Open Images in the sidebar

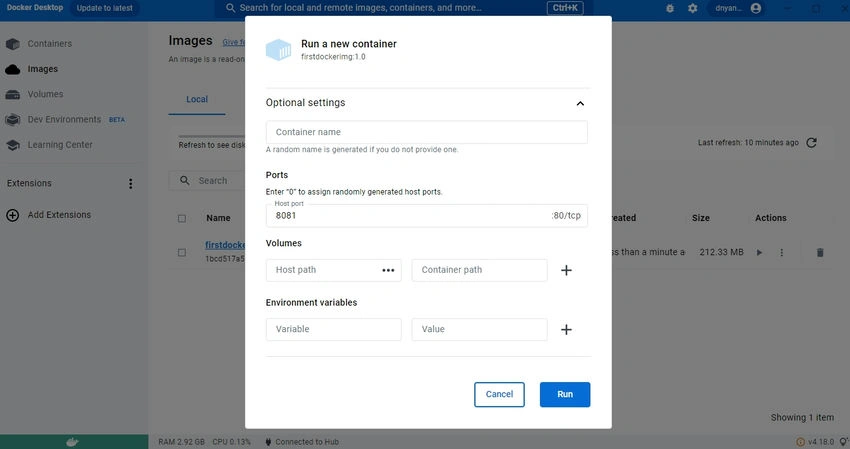coord(42,69)
